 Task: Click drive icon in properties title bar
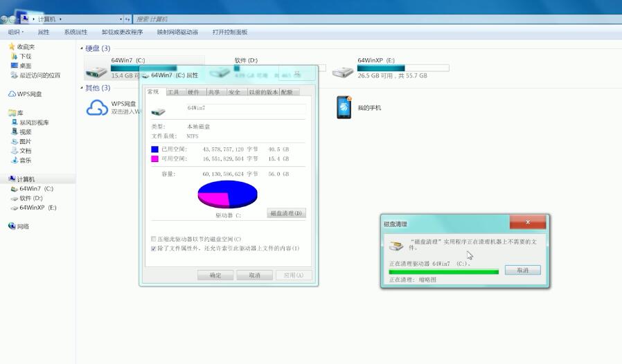click(x=145, y=75)
